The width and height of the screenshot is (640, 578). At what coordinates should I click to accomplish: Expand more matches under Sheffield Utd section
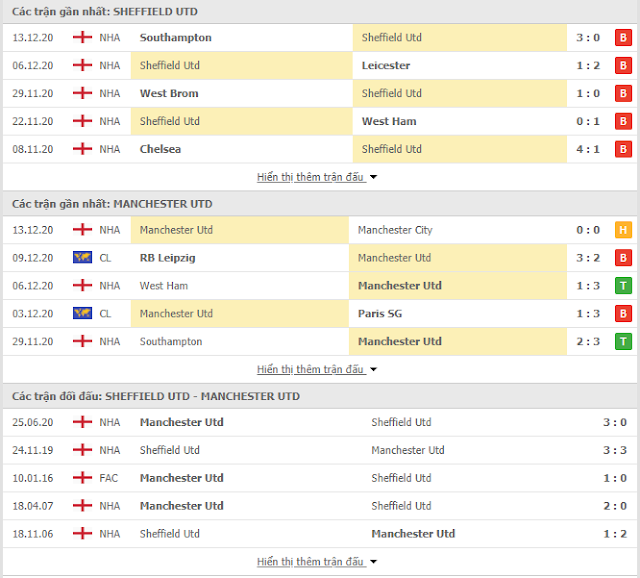317,177
